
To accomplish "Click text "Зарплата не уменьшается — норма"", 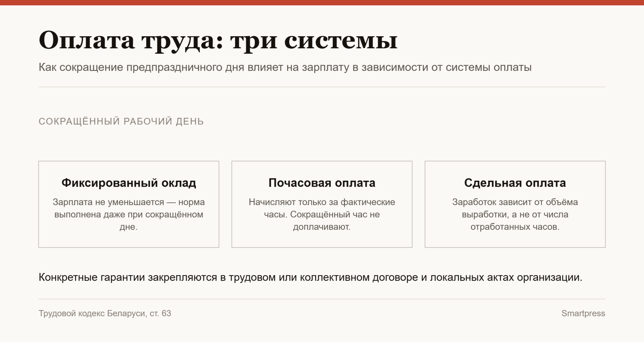I will click(x=129, y=202).
